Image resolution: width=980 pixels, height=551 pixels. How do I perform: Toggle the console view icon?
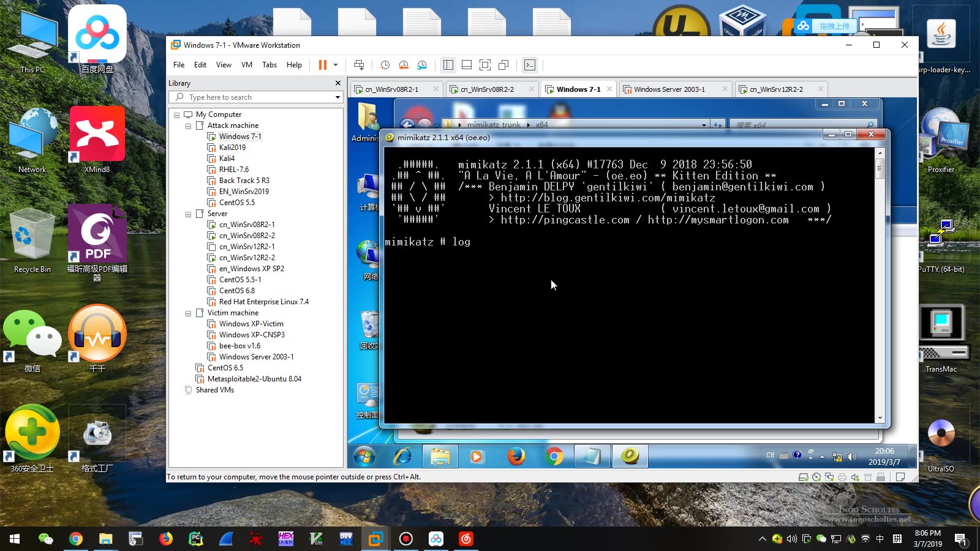(530, 65)
